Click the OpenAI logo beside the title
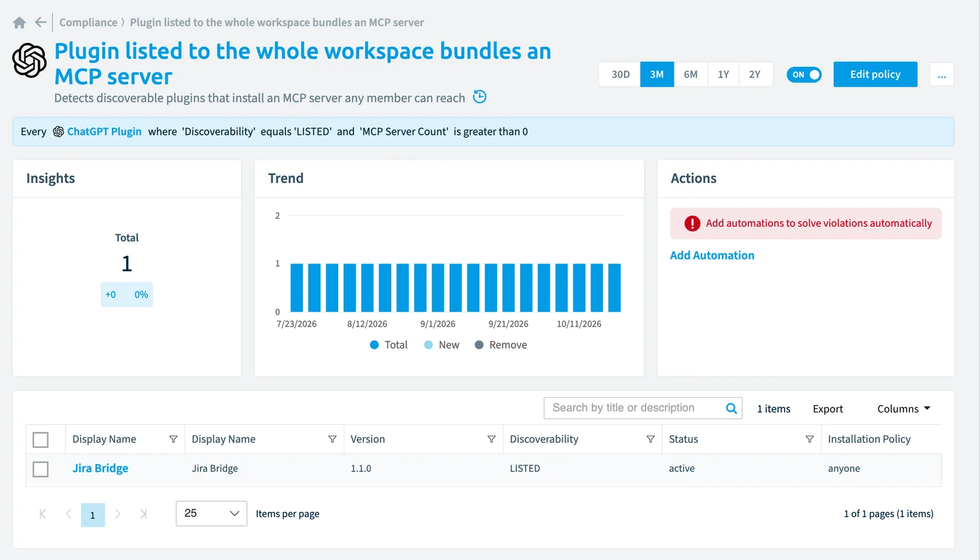Image resolution: width=980 pixels, height=560 pixels. coord(29,61)
